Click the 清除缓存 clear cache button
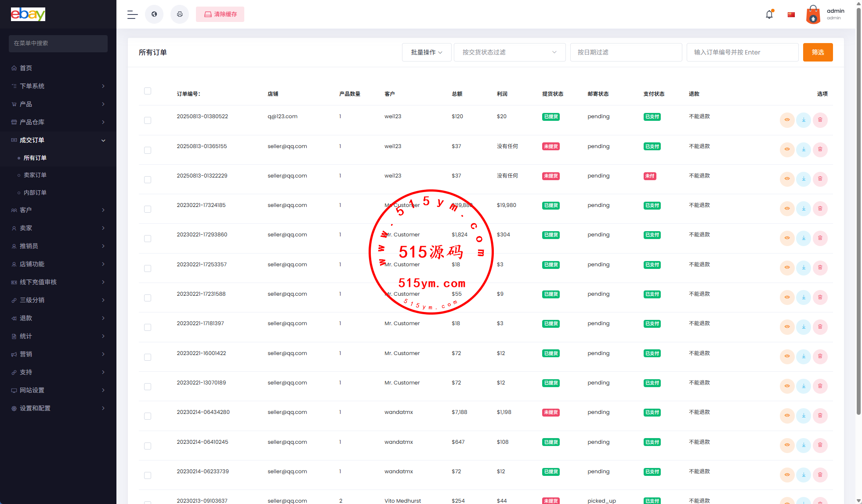862x504 pixels. tap(220, 15)
